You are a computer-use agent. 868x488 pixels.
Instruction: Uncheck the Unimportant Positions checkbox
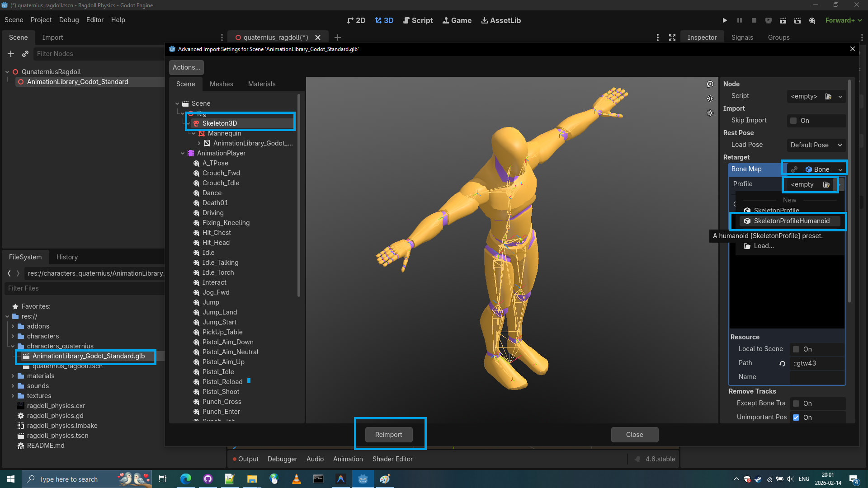point(796,418)
